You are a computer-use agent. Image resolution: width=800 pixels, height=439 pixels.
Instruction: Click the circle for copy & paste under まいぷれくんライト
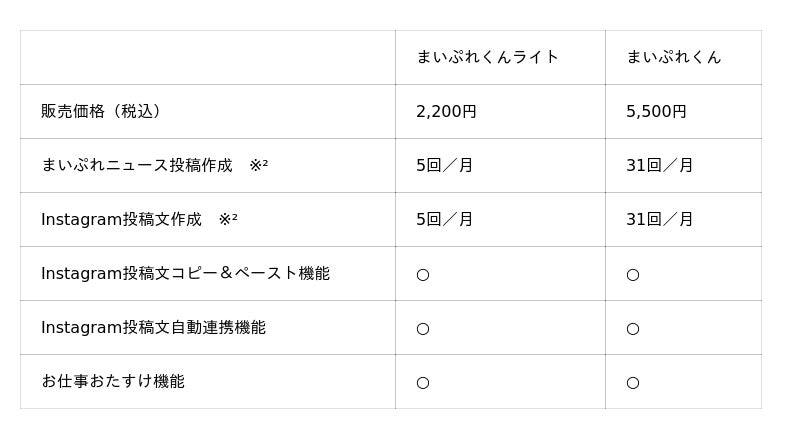(x=423, y=274)
